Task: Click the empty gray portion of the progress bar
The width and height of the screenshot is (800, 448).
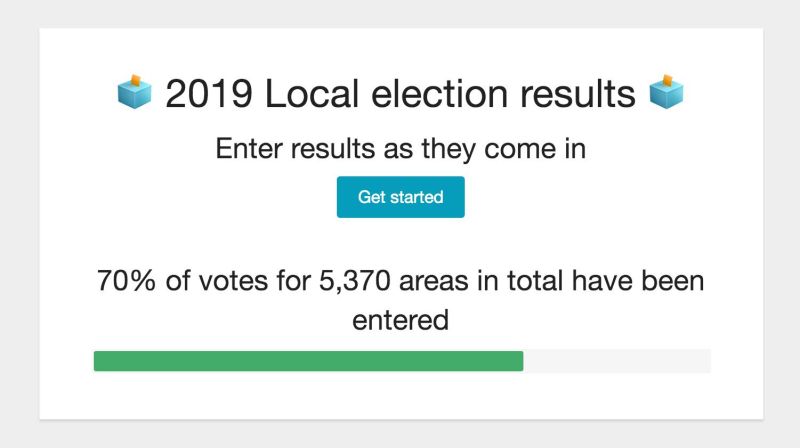Action: point(616,361)
